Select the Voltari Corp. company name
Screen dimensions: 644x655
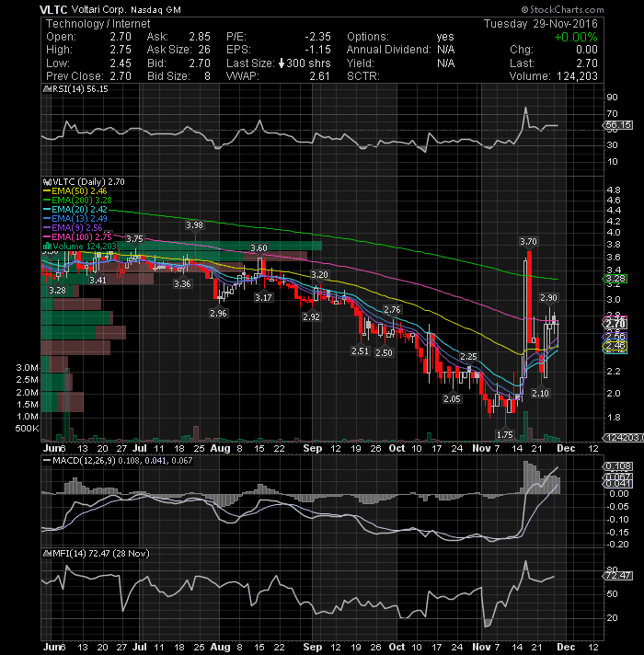(98, 9)
